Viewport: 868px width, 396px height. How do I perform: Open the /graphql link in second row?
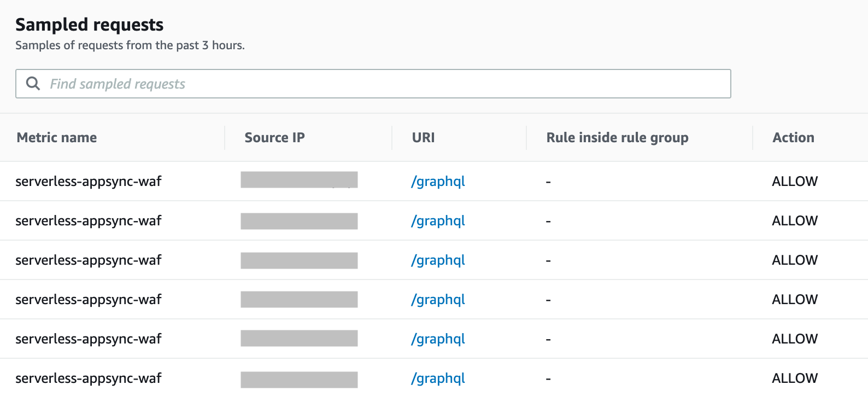tap(438, 221)
